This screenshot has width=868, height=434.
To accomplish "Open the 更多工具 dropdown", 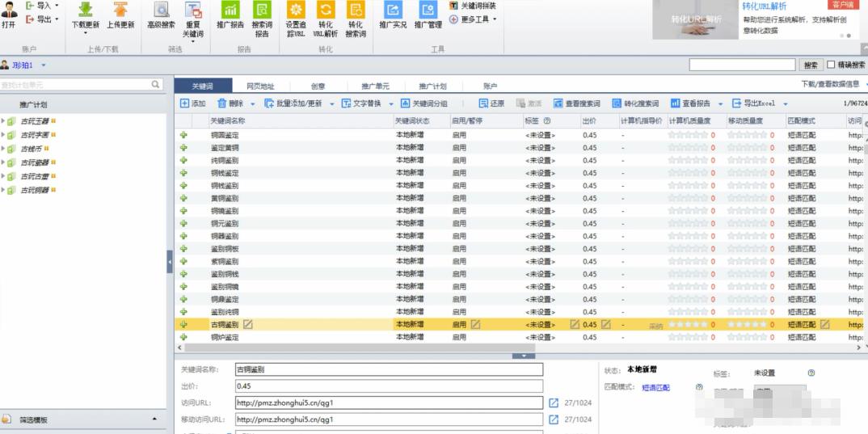I will point(473,19).
